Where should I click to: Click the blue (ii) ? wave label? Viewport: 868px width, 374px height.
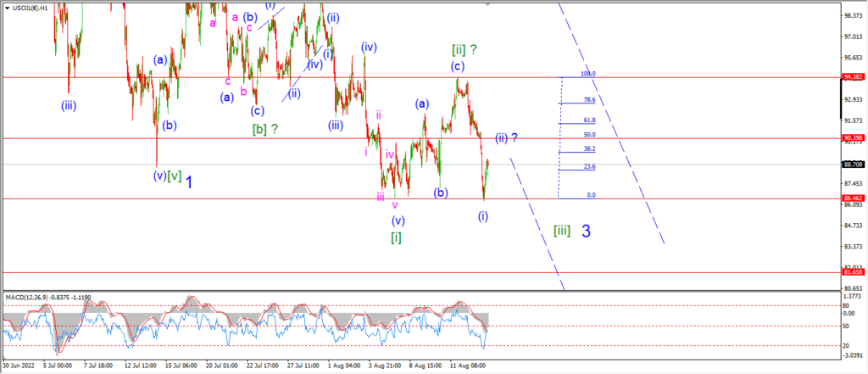[506, 137]
